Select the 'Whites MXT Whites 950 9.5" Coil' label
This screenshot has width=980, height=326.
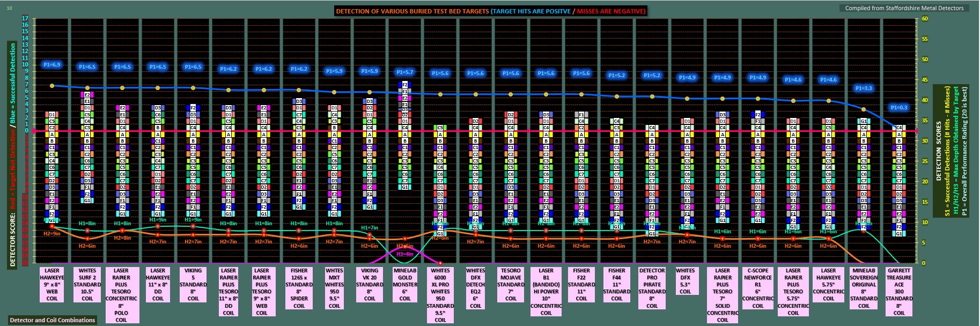pyautogui.click(x=334, y=288)
